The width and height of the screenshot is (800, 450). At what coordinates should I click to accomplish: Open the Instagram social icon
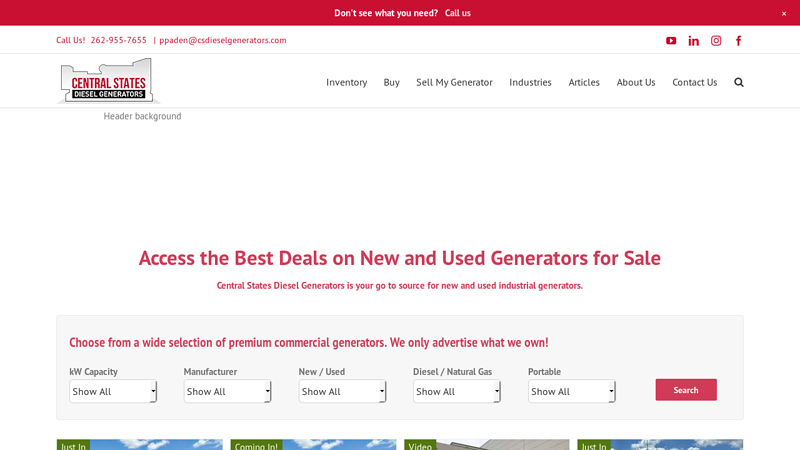tap(716, 41)
